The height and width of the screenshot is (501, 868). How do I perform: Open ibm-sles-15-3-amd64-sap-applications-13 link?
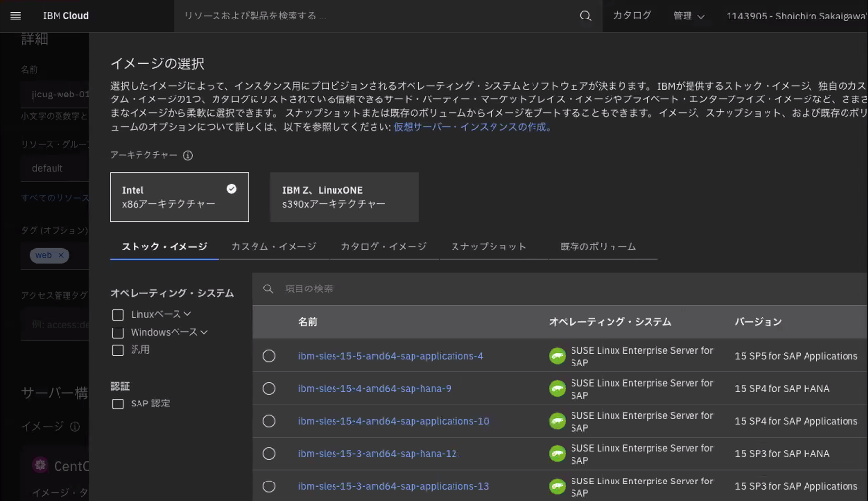[x=394, y=486]
